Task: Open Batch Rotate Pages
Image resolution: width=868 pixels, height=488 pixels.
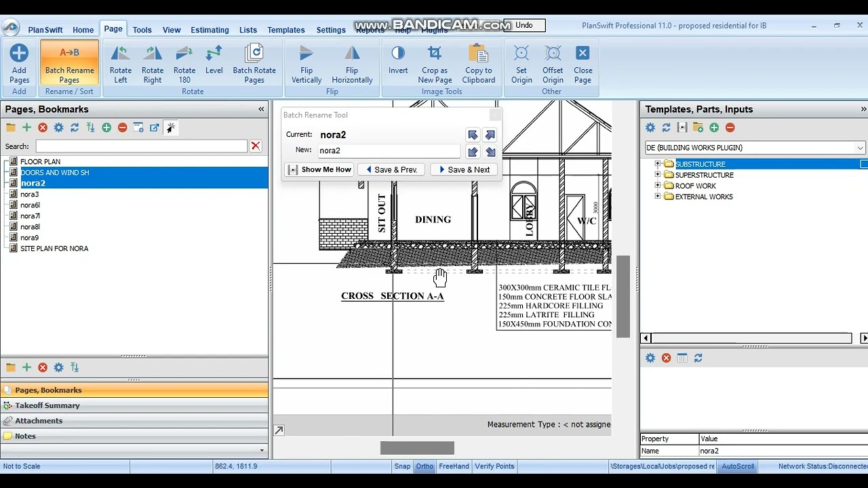Action: pos(254,64)
